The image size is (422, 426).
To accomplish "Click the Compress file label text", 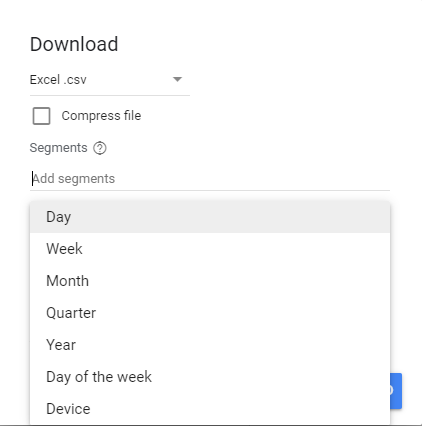I will tap(101, 116).
